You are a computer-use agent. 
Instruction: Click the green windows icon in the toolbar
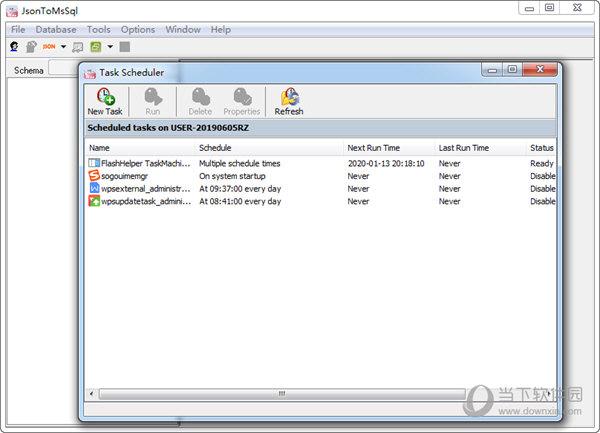coord(95,47)
